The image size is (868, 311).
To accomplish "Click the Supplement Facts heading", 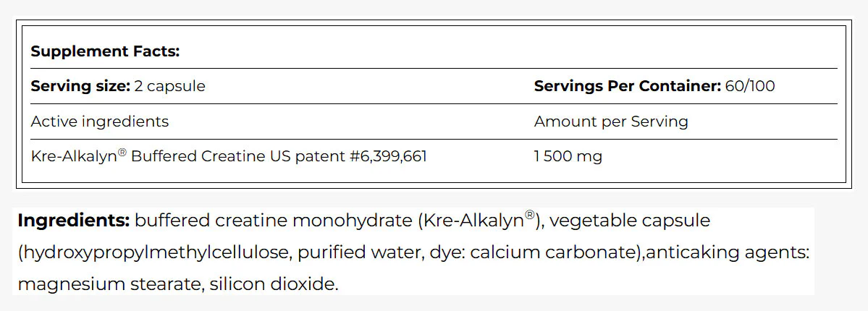I will [x=105, y=51].
